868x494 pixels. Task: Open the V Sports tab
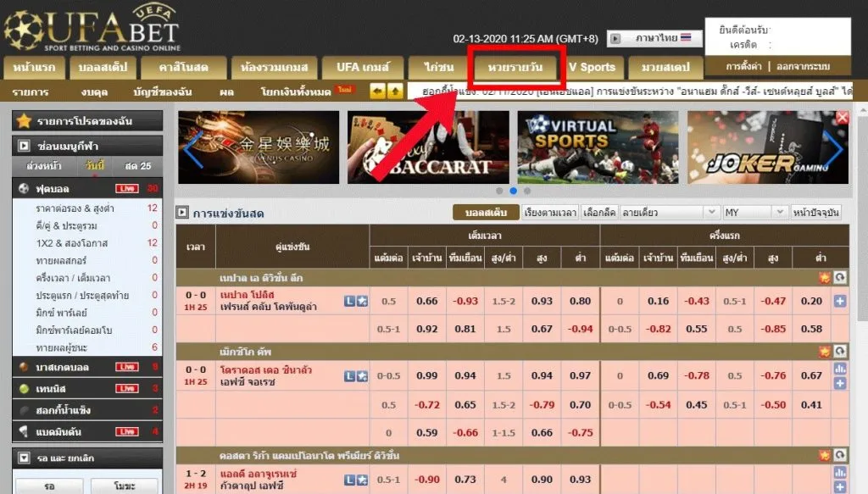pos(593,68)
